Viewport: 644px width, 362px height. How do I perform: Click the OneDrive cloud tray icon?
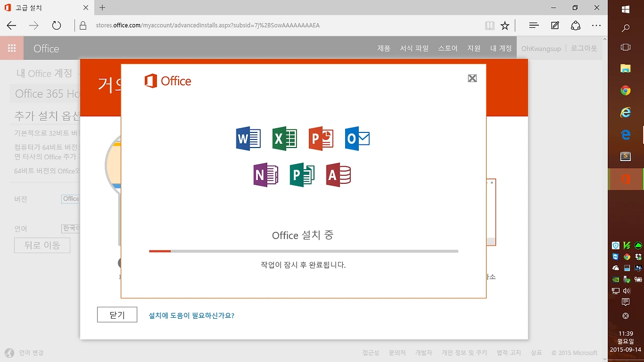(616, 268)
